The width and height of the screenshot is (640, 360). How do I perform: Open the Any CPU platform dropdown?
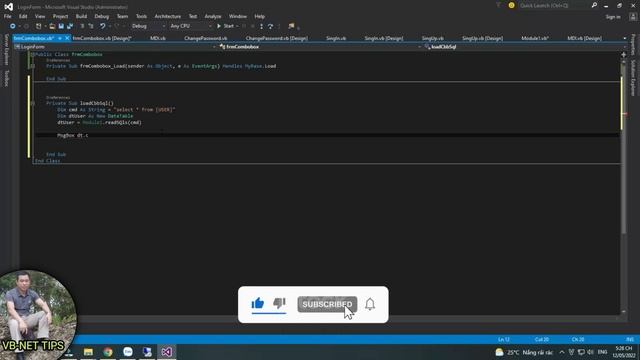(x=191, y=26)
